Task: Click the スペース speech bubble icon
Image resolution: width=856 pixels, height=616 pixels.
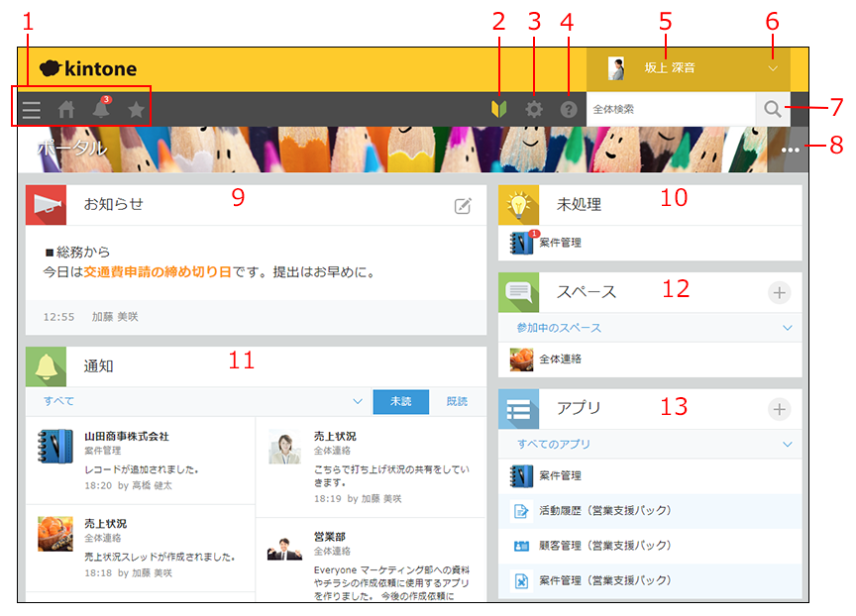Action: click(x=518, y=292)
